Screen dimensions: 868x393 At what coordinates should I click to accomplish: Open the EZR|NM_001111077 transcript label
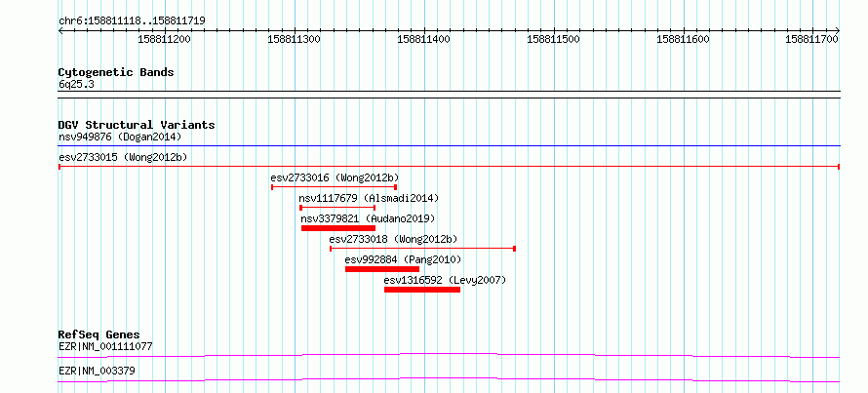click(105, 347)
